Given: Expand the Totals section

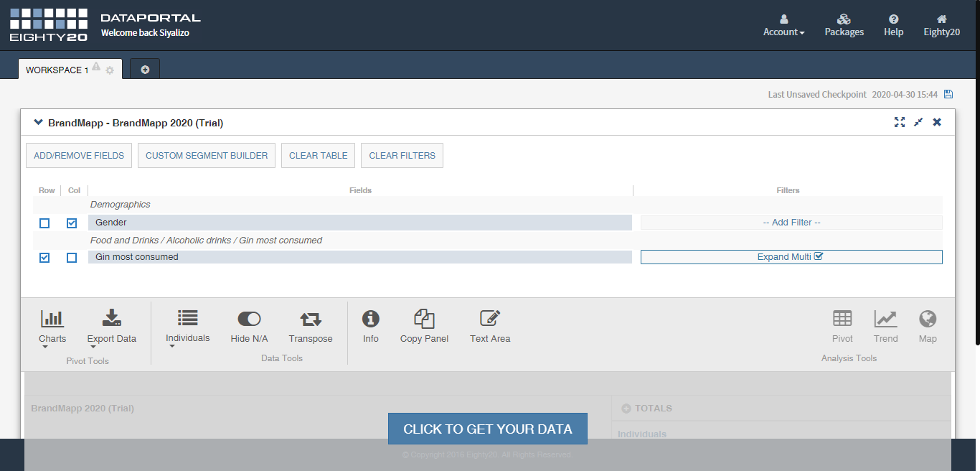Looking at the screenshot, I should (626, 409).
